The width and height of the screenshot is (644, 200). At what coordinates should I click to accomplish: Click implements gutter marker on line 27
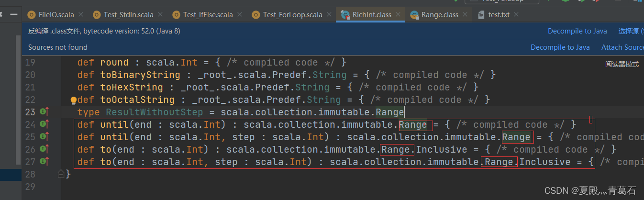[44, 162]
